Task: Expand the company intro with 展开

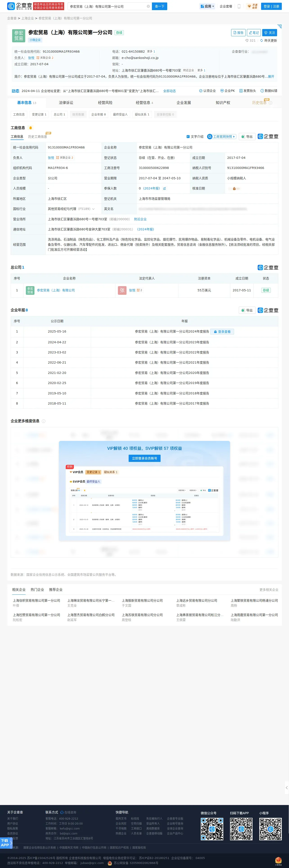Action: [x=271, y=76]
